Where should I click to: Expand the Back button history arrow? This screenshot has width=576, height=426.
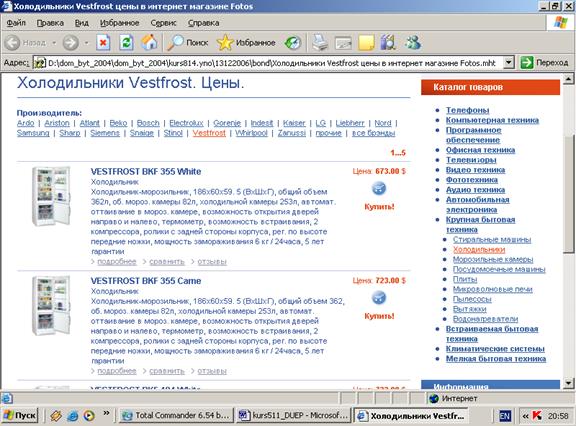pos(54,43)
